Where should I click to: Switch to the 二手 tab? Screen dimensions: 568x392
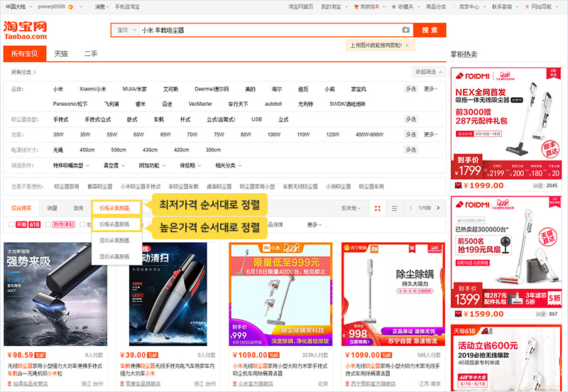91,54
